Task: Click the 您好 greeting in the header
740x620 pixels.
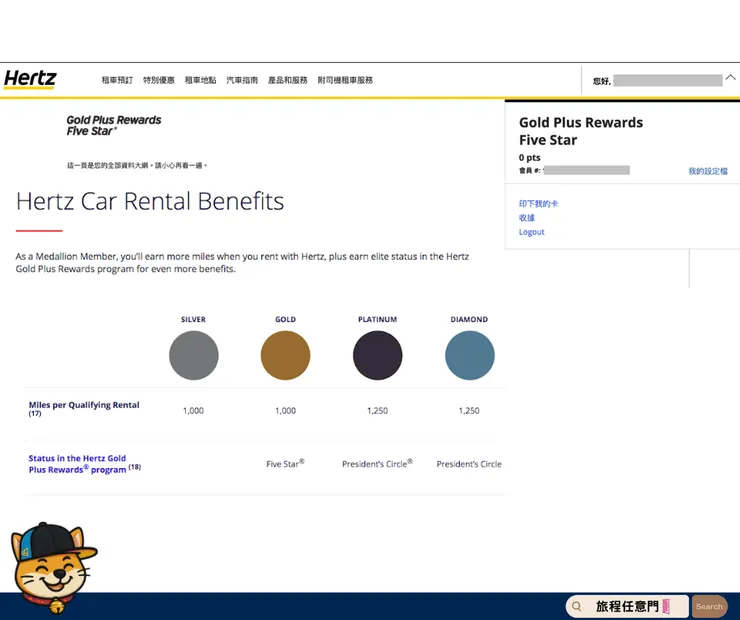Action: tap(602, 82)
